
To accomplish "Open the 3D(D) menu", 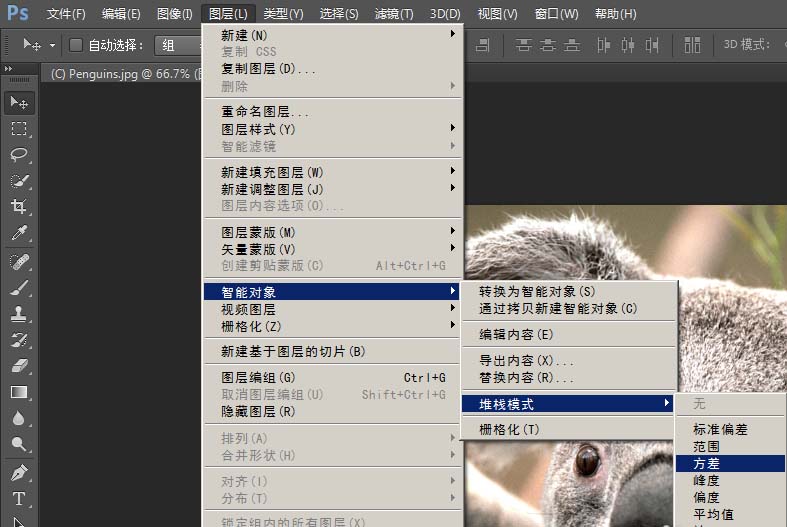I will (x=445, y=14).
